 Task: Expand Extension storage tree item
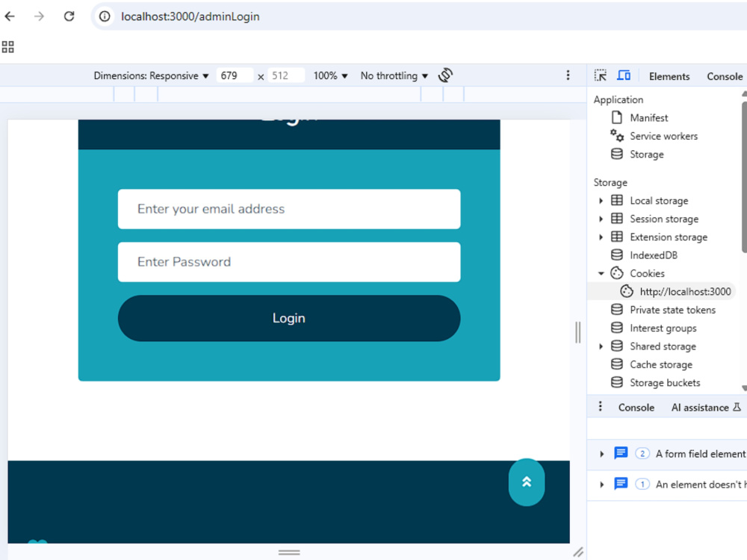tap(601, 237)
